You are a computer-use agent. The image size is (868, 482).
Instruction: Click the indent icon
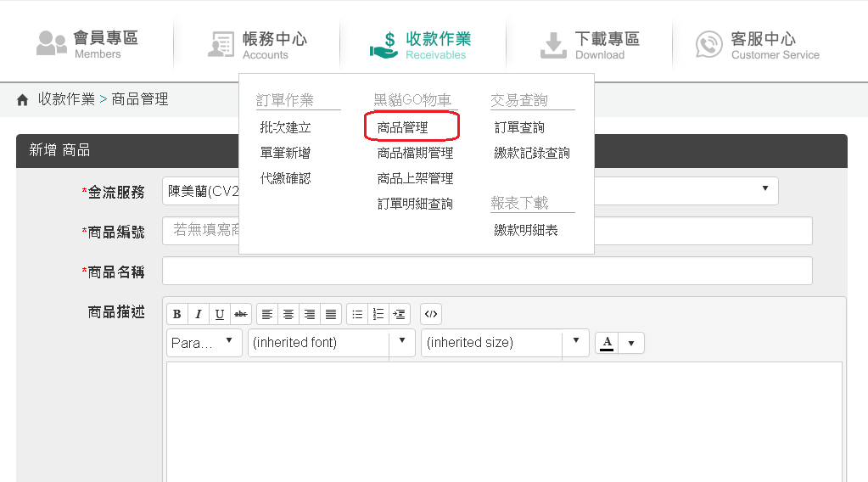point(399,314)
